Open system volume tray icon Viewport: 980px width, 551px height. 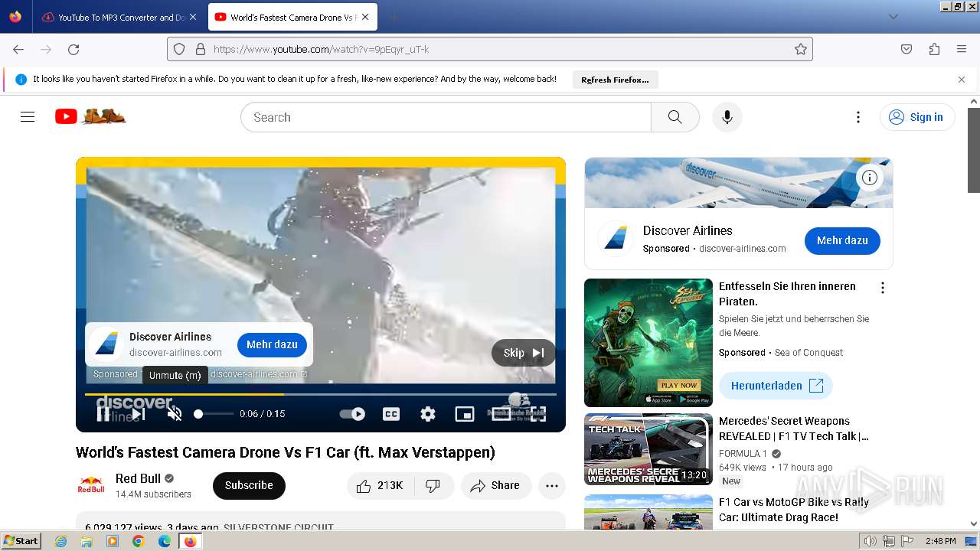click(x=871, y=541)
